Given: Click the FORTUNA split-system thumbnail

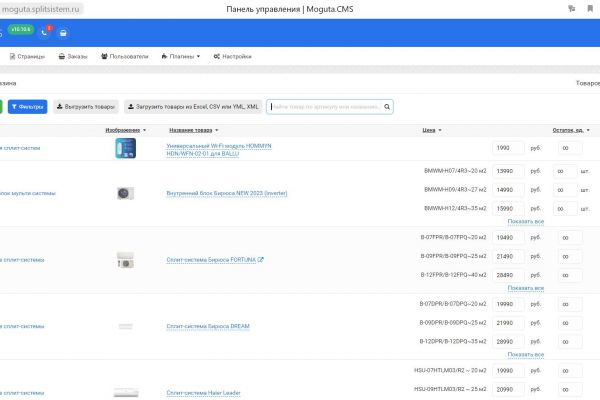Looking at the screenshot, I should point(126,260).
